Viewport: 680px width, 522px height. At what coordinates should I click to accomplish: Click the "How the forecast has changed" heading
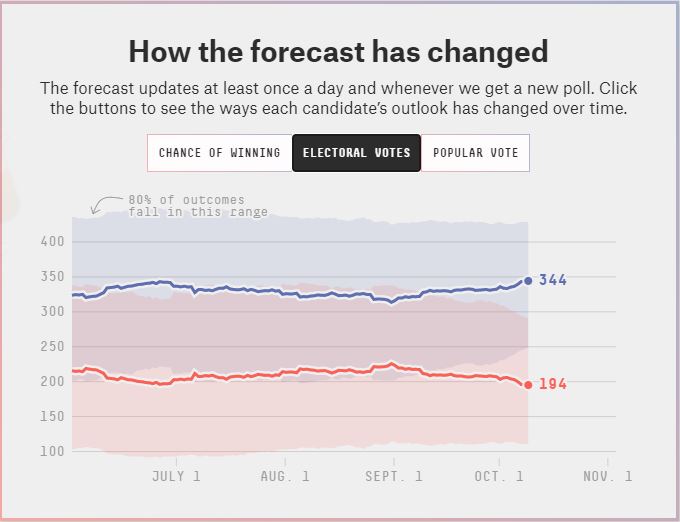coord(338,51)
